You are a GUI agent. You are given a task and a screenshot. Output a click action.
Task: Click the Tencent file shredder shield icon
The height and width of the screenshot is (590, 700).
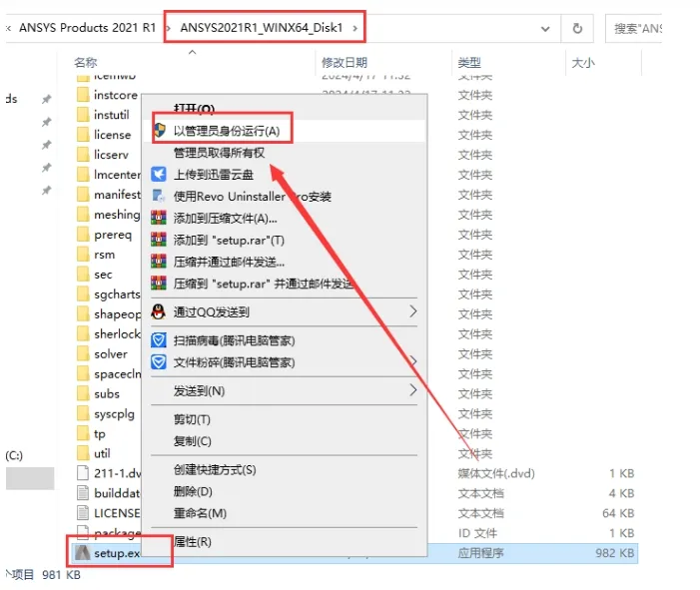coord(159,362)
